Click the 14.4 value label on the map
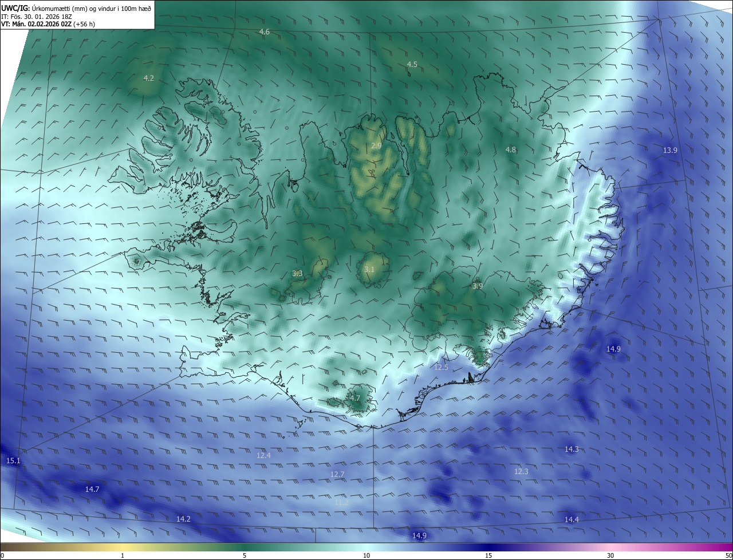 (x=572, y=519)
